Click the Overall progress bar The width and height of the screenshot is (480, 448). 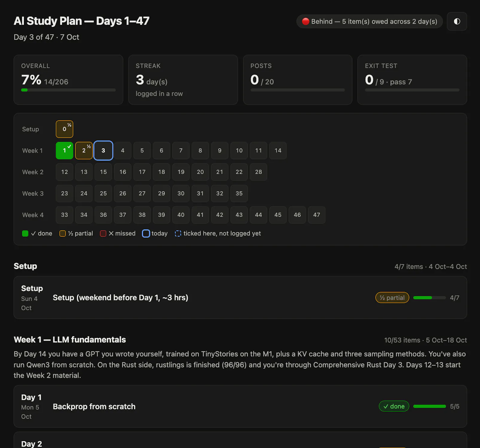click(68, 90)
